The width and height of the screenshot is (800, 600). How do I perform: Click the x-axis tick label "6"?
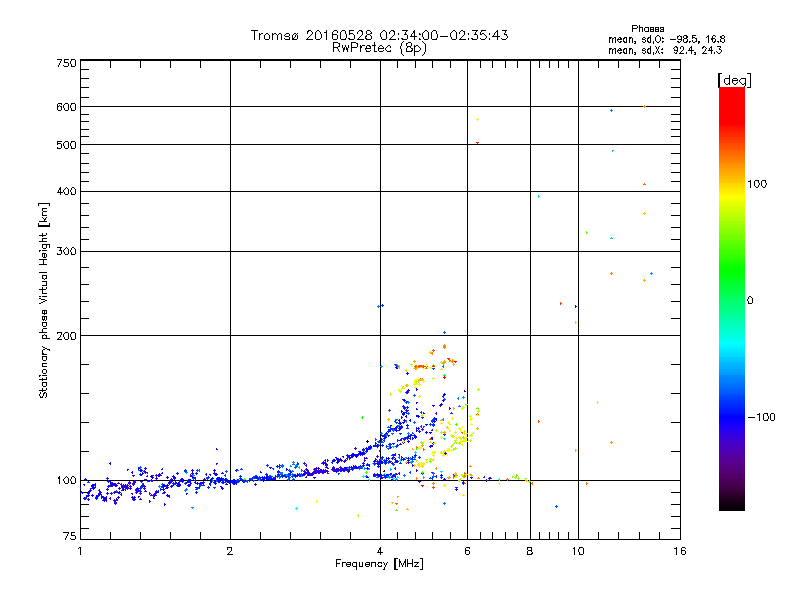[x=467, y=551]
